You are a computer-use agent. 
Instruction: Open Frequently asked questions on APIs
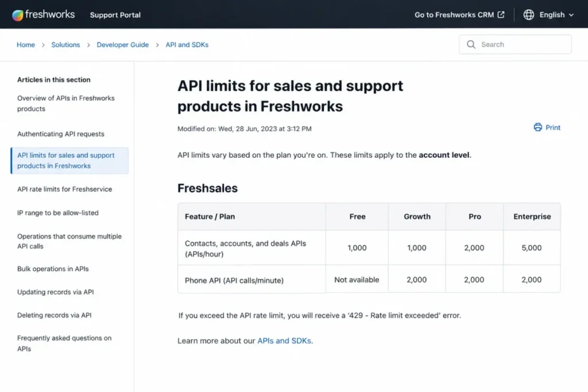[64, 343]
